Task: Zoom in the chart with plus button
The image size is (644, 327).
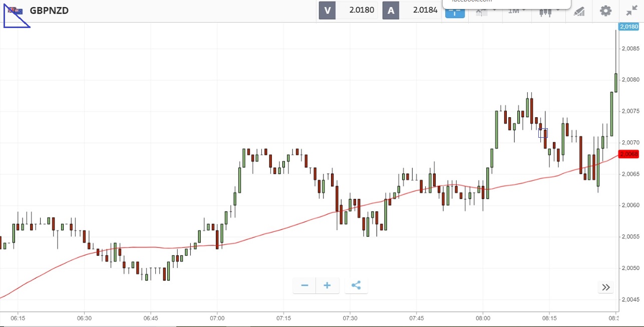Action: [327, 285]
